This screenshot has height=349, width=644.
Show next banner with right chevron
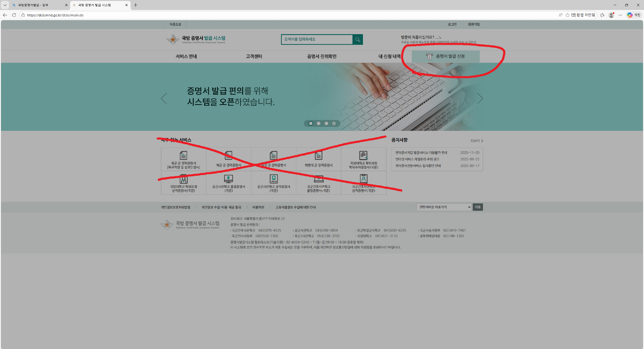point(480,99)
